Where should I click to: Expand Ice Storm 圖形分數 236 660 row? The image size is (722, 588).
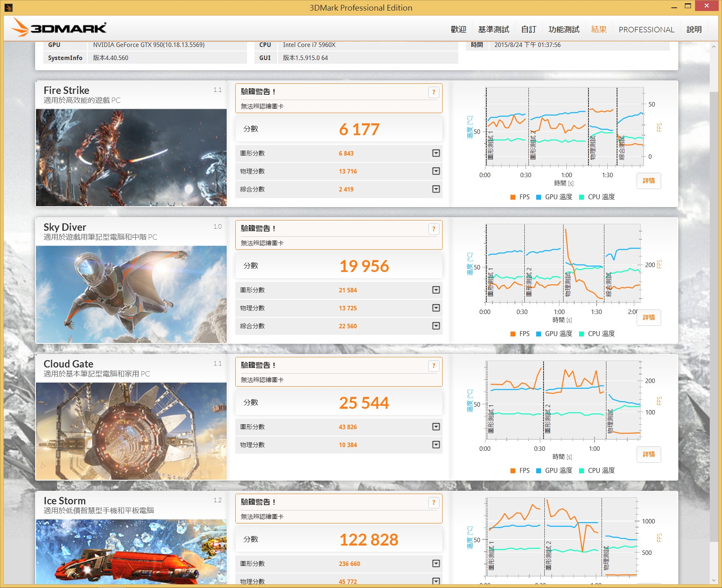436,563
